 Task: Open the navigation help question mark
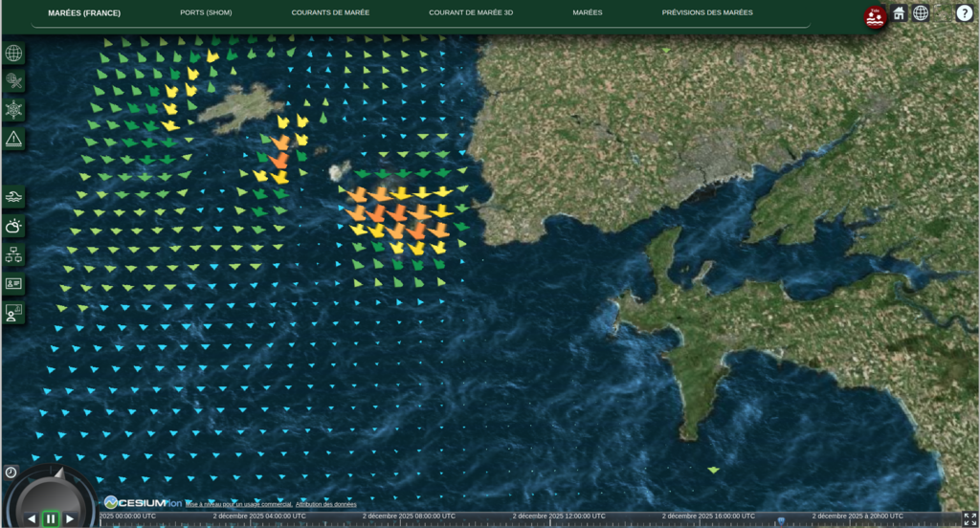964,13
